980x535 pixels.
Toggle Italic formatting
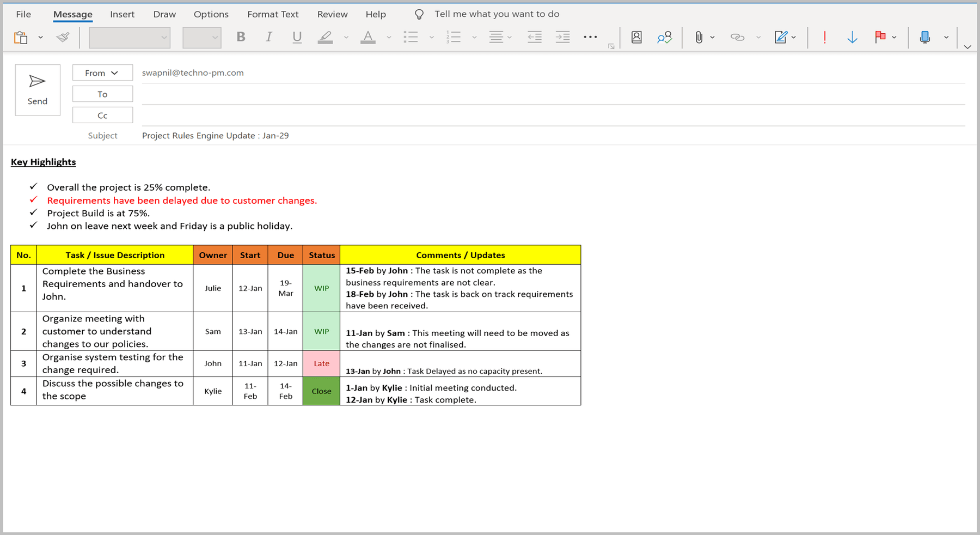coord(268,37)
